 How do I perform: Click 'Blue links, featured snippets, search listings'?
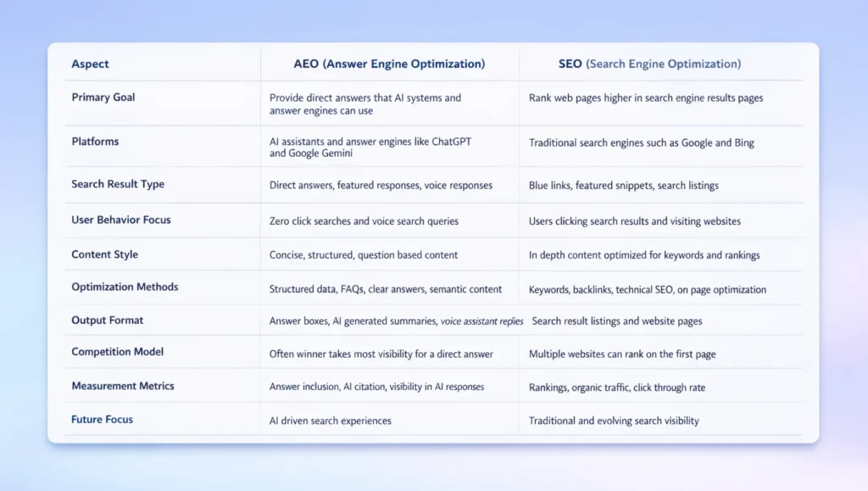[624, 186]
